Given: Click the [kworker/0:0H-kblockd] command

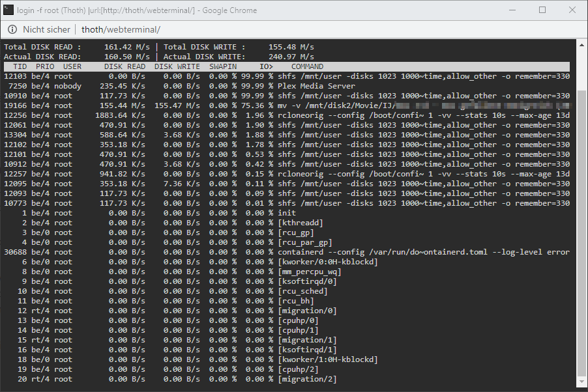Looking at the screenshot, I should (x=328, y=262).
